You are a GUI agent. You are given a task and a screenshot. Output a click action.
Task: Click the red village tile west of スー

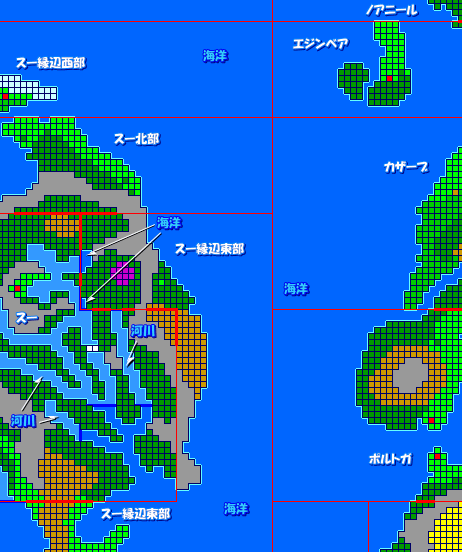pyautogui.click(x=17, y=288)
